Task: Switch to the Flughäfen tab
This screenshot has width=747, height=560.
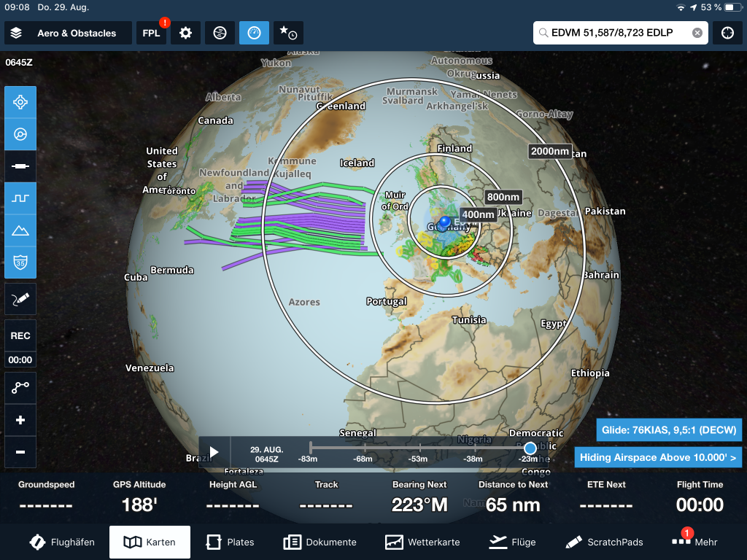Action: [x=62, y=542]
